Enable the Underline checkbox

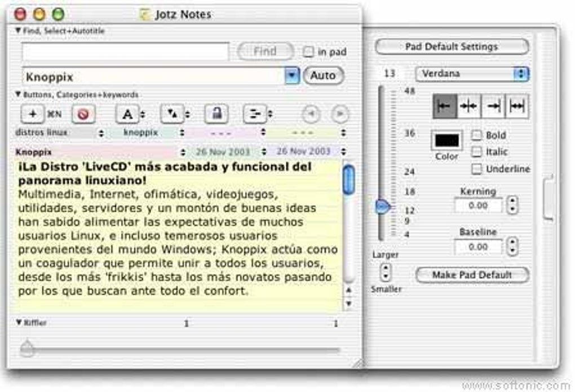point(476,168)
